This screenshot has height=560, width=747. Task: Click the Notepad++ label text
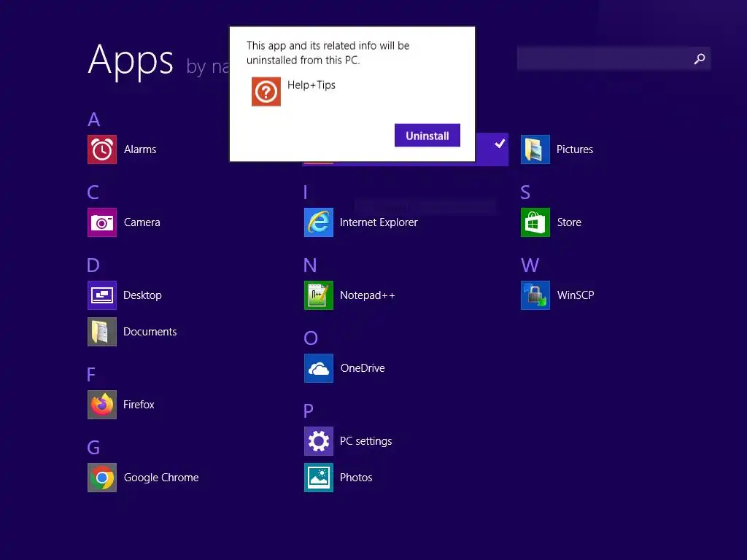[x=368, y=295]
